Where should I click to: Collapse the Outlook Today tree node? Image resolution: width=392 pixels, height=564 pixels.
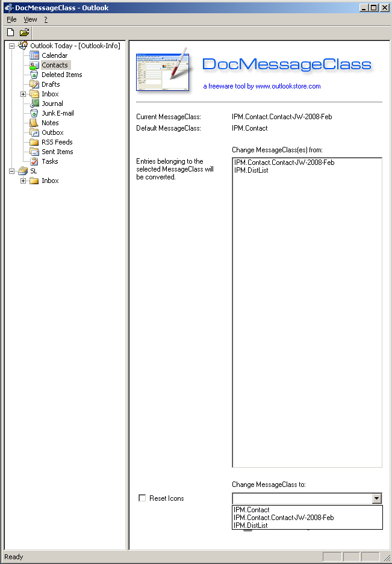tap(11, 46)
